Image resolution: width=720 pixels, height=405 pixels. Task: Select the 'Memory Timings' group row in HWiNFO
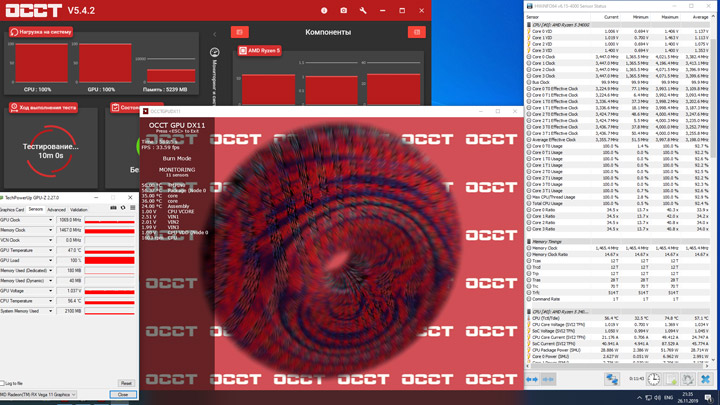click(618, 242)
